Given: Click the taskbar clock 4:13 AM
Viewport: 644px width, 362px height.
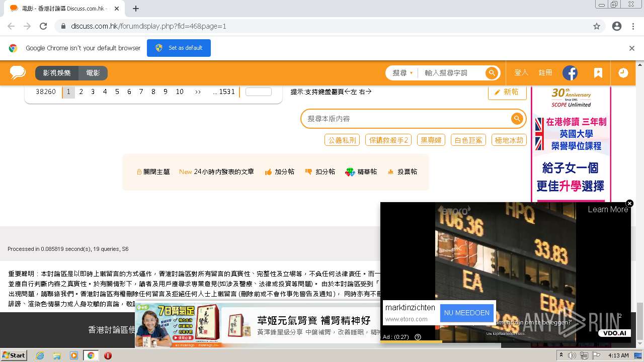Looking at the screenshot, I should click(x=618, y=355).
